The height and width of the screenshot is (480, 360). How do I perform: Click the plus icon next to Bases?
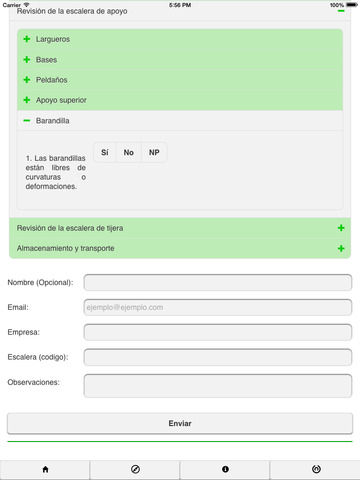pos(27,60)
